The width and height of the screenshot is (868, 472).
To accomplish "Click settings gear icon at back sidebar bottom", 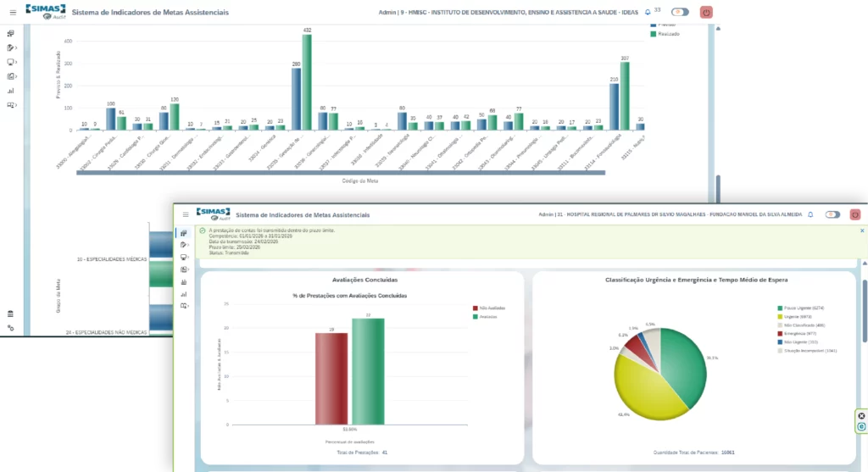I will click(x=10, y=327).
